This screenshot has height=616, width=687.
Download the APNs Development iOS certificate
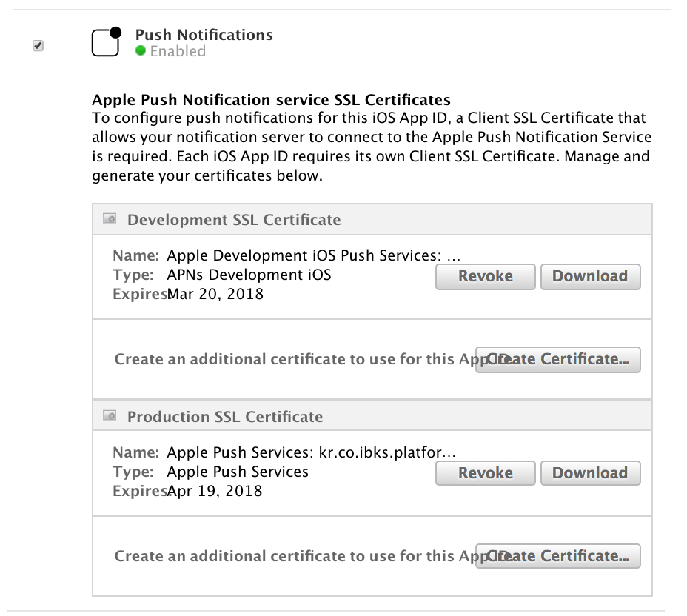pos(590,276)
